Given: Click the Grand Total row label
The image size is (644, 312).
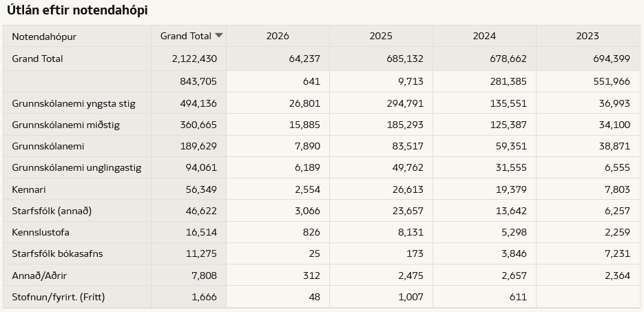Looking at the screenshot, I should [x=37, y=59].
